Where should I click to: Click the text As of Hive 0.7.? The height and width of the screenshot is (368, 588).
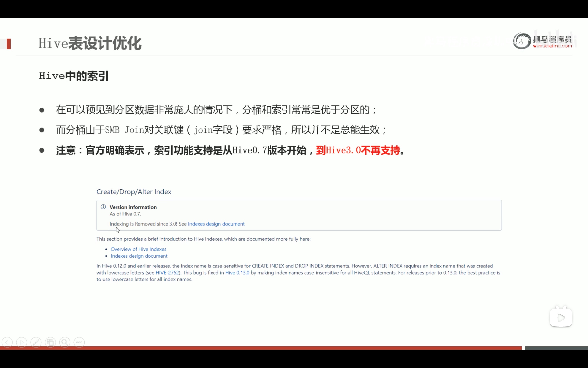[125, 214]
